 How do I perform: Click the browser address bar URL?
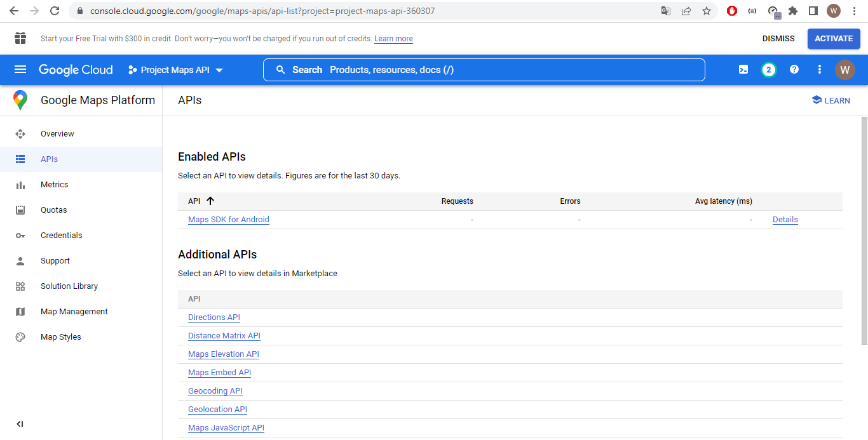point(262,11)
